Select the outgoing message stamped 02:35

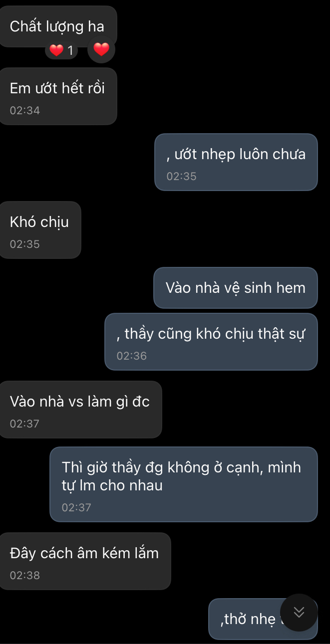point(236,162)
